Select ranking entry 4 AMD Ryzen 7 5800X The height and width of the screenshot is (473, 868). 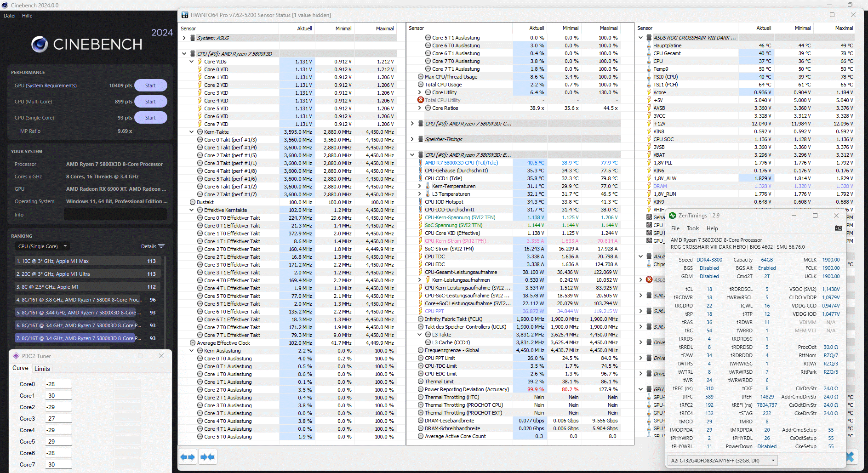[x=87, y=300]
